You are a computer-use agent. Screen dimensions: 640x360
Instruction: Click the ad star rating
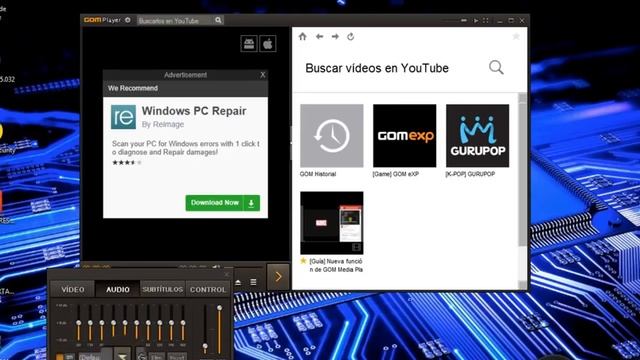point(127,162)
